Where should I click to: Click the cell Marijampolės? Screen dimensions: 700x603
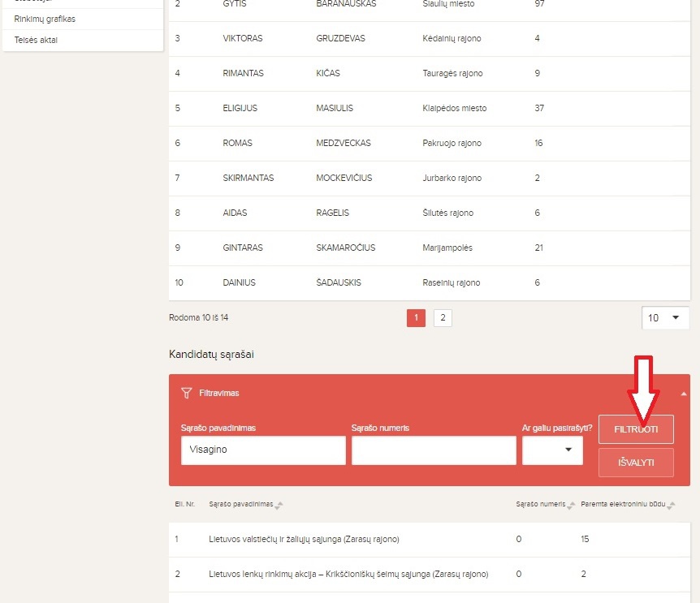[447, 248]
